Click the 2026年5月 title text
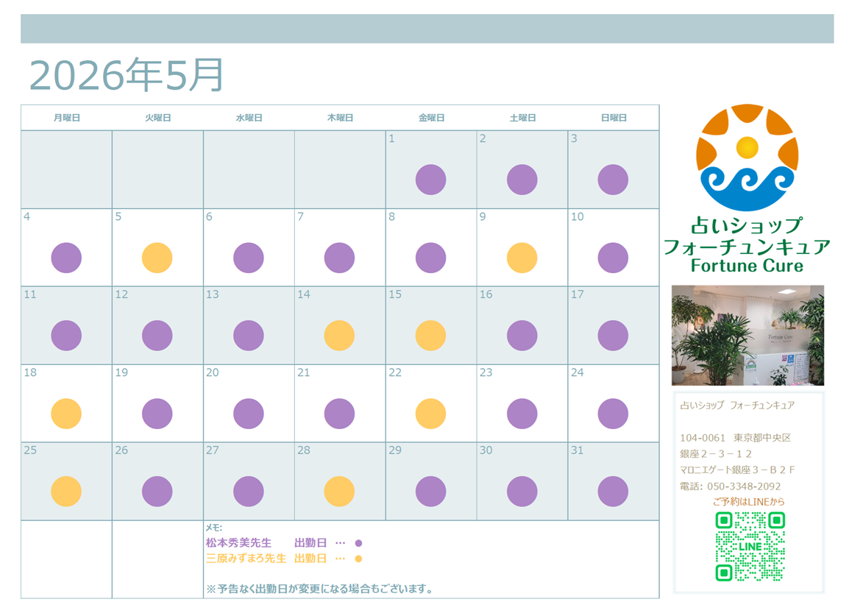849x616 pixels. pos(126,74)
